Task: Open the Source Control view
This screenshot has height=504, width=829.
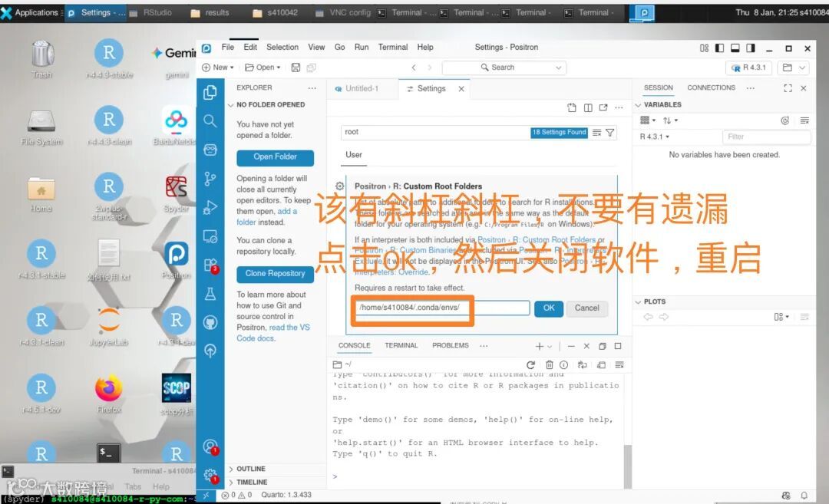Action: coord(210,179)
